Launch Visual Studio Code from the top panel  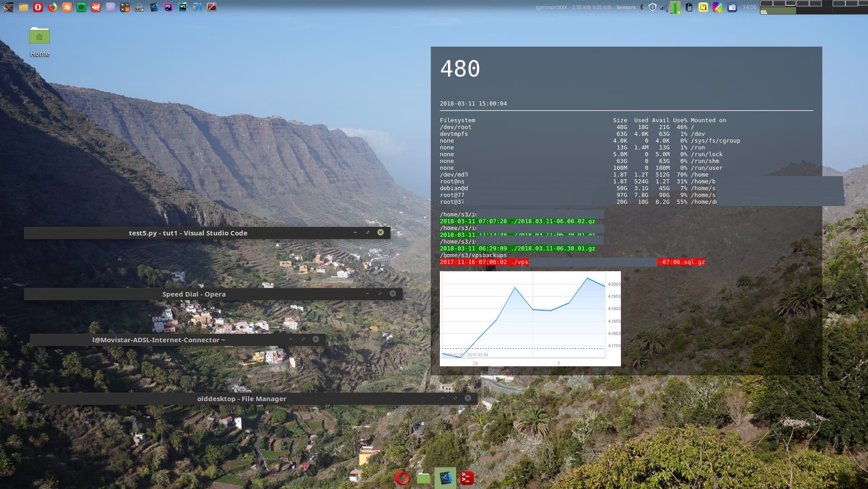[x=154, y=7]
